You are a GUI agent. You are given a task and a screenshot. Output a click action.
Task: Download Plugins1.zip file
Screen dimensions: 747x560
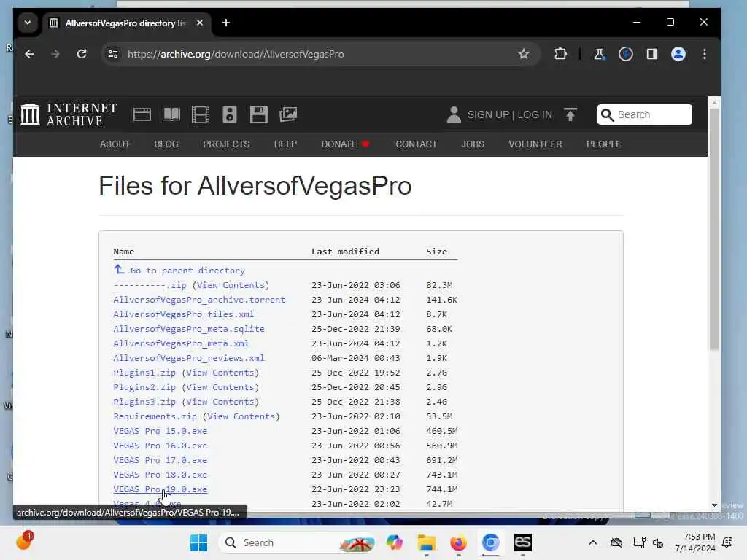pos(144,373)
